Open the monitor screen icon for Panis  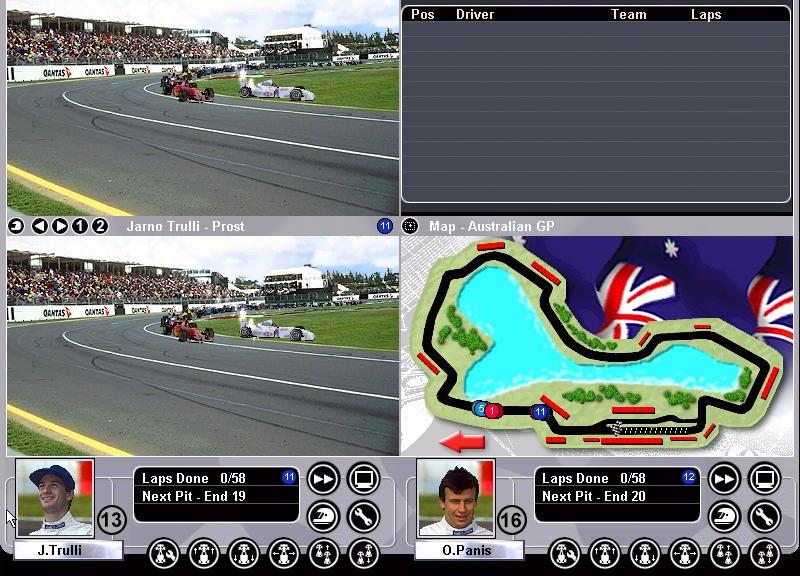(764, 479)
